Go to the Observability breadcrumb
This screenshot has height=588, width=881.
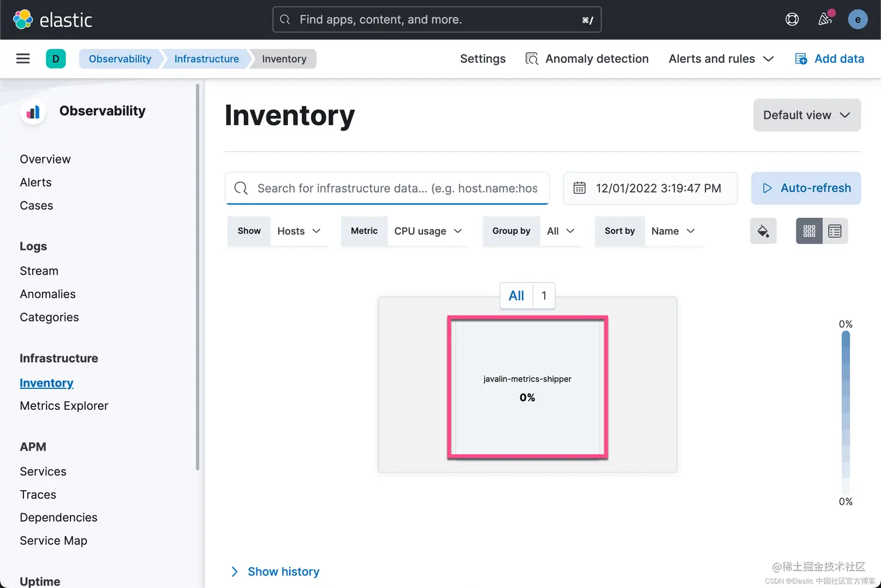point(120,59)
